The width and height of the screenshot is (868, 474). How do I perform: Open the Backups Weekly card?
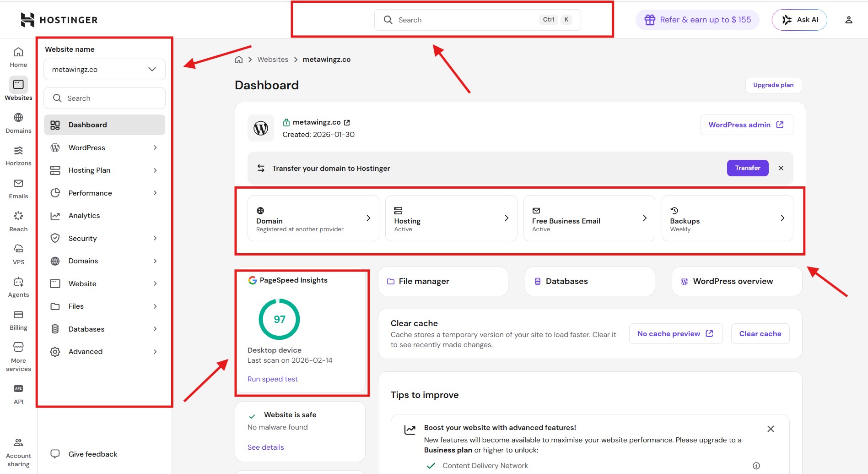[728, 218]
